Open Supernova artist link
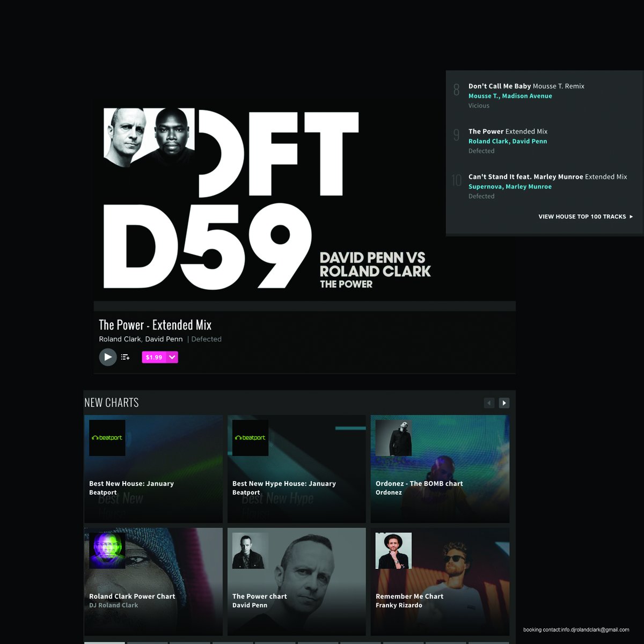 [485, 187]
